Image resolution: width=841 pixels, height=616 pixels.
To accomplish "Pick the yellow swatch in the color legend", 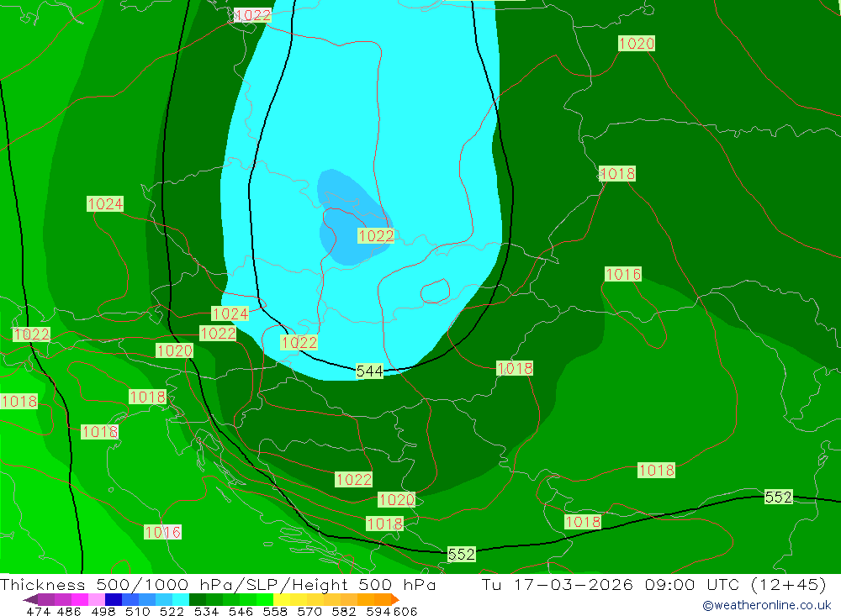I will pos(282,599).
